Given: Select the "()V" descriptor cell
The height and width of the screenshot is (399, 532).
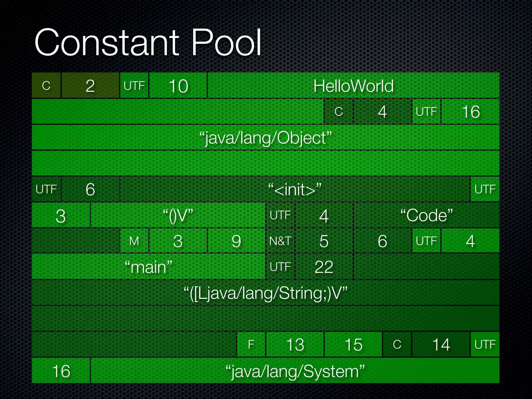Looking at the screenshot, I should tap(178, 215).
